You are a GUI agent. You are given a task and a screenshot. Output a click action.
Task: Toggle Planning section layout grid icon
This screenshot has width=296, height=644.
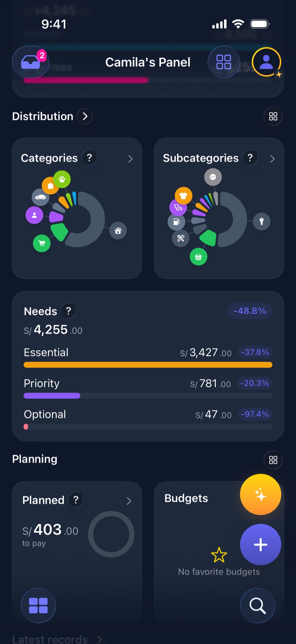point(273,460)
